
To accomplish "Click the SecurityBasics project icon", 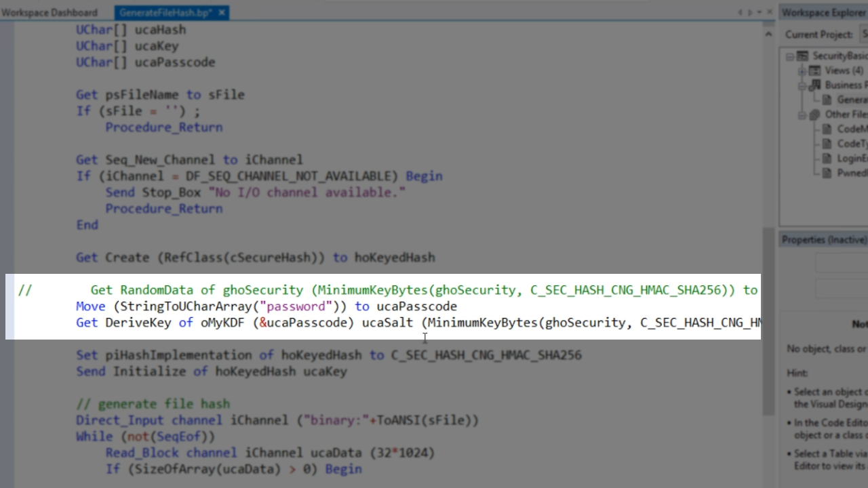I will point(803,56).
